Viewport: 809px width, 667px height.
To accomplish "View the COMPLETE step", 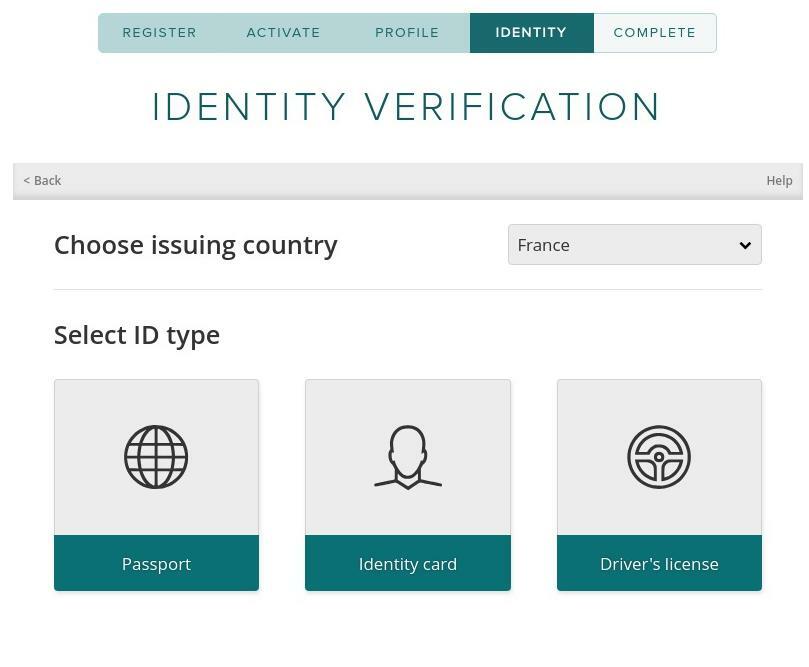I will pyautogui.click(x=654, y=32).
